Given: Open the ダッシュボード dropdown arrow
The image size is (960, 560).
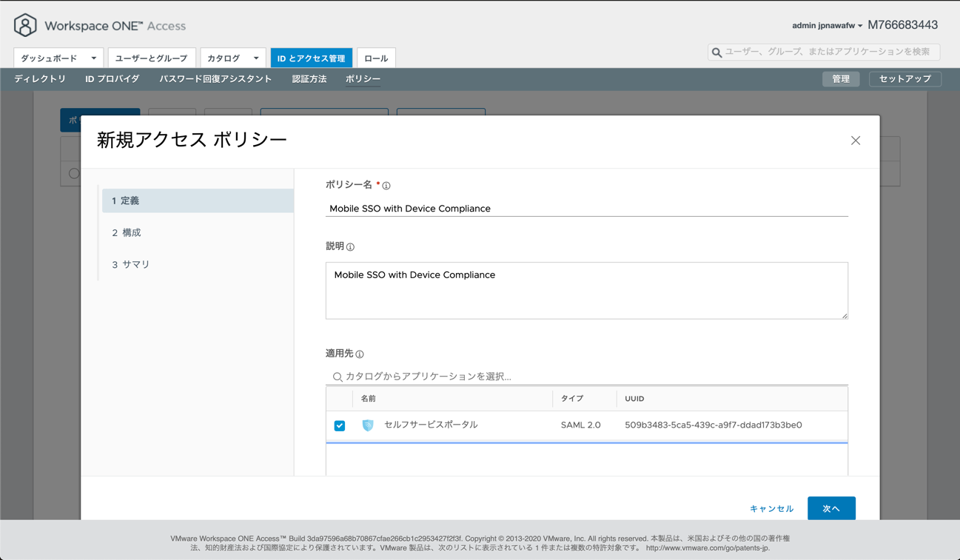Looking at the screenshot, I should [x=94, y=58].
